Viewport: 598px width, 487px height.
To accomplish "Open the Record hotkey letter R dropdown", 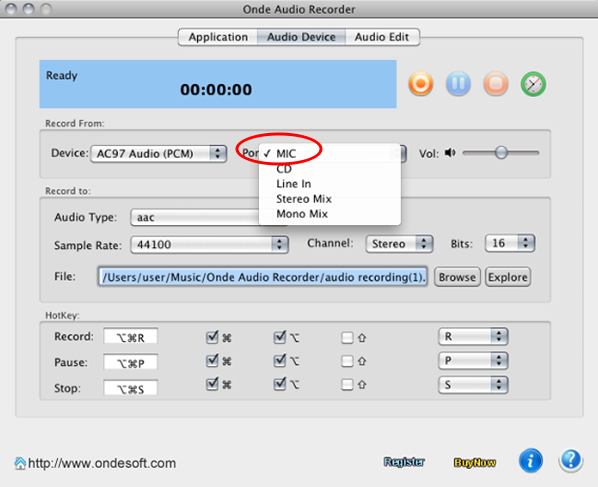I will pos(473,336).
